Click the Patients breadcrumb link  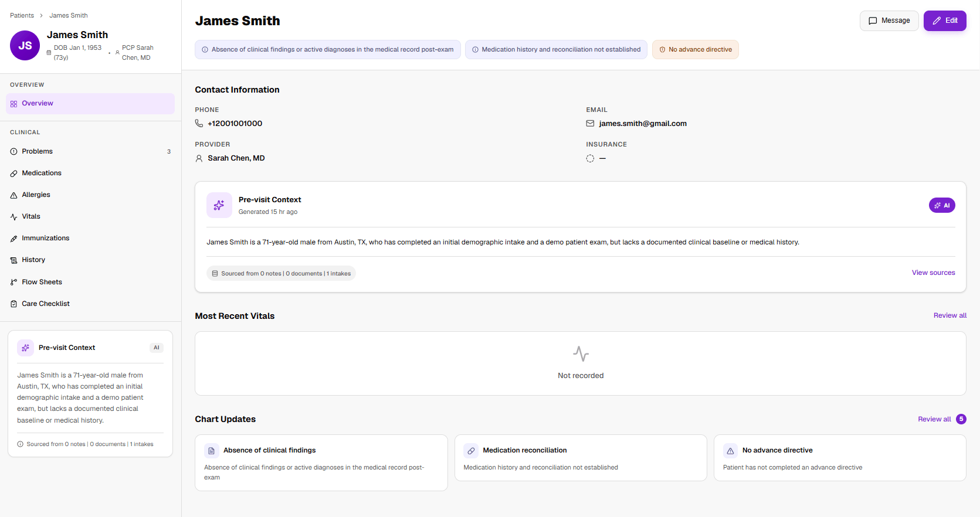tap(22, 15)
